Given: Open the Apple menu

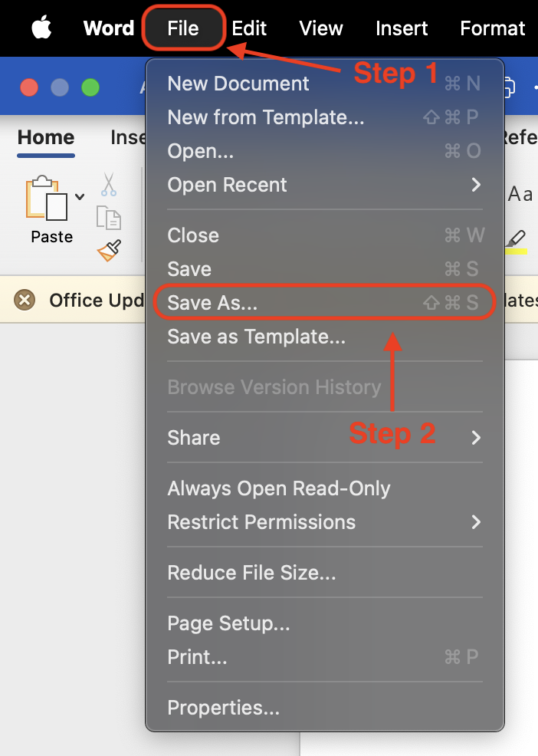Looking at the screenshot, I should tap(42, 29).
